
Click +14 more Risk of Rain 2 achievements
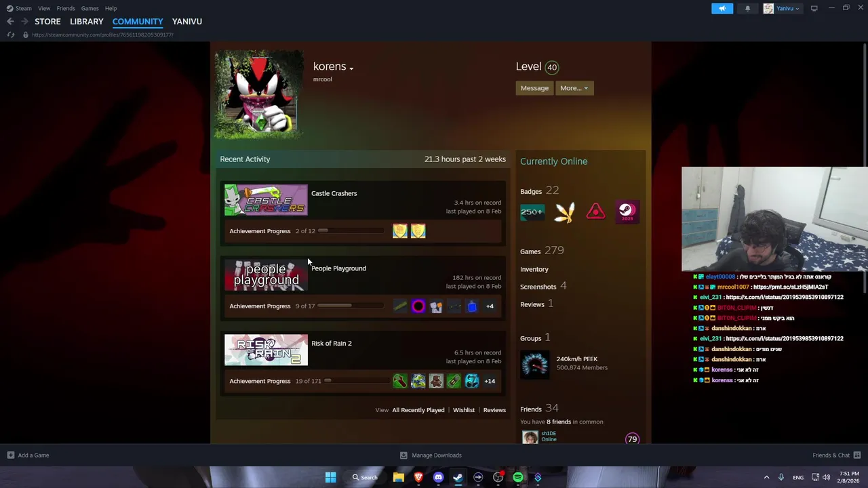[x=490, y=381]
